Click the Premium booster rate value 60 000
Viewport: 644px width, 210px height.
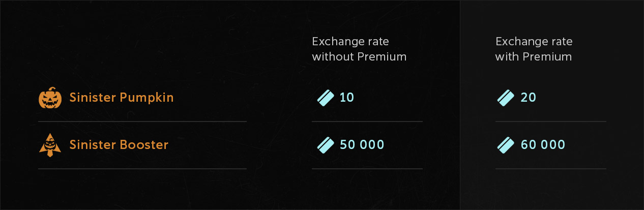543,145
